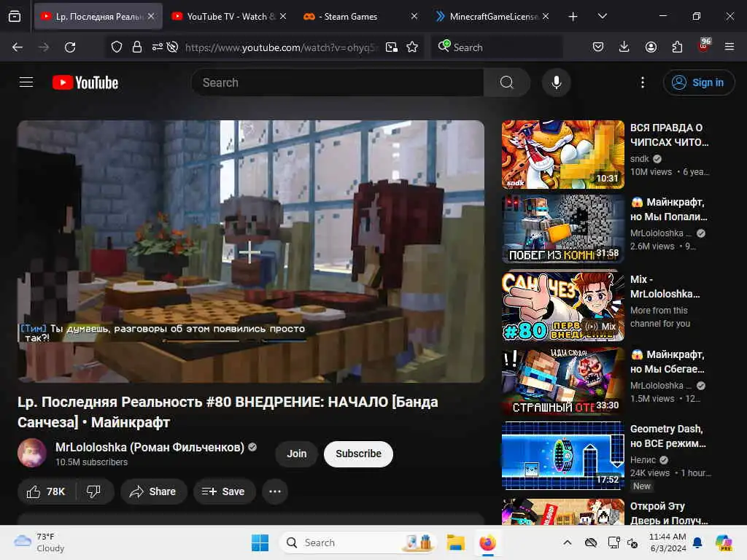747x560 pixels.
Task: Open Copilot preview icon in taskbar
Action: [x=724, y=542]
